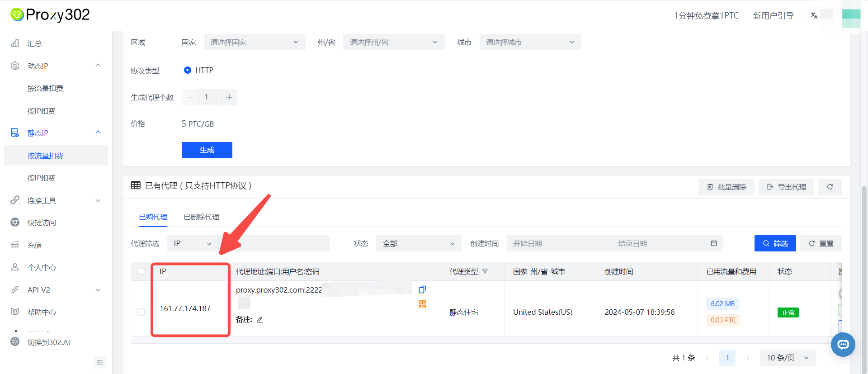Open the 城市 city dropdown

click(x=530, y=42)
